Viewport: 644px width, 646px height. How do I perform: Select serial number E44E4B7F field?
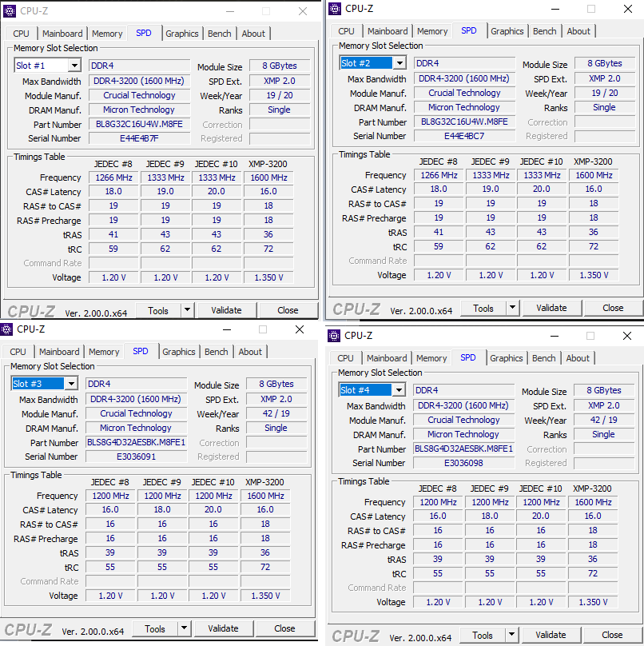139,138
